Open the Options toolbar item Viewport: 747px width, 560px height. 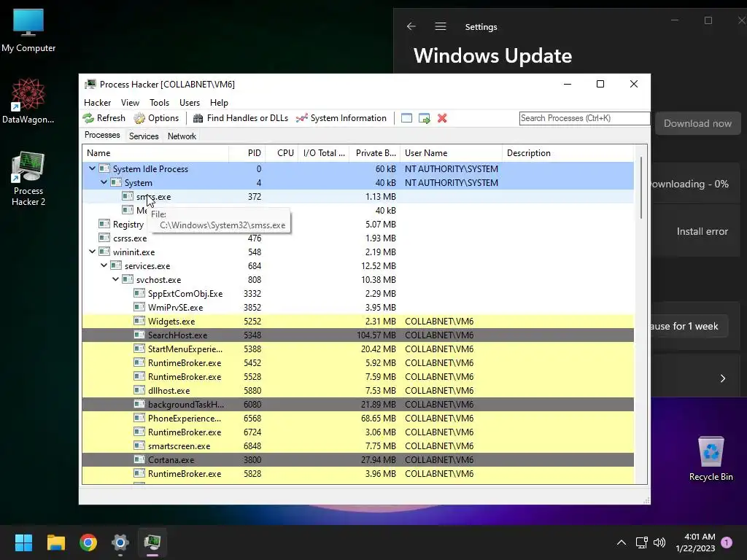[156, 118]
